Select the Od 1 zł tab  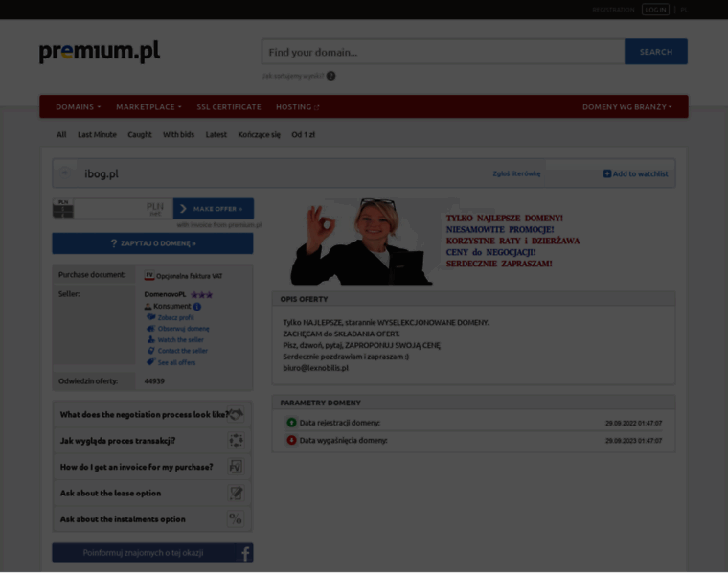(304, 135)
